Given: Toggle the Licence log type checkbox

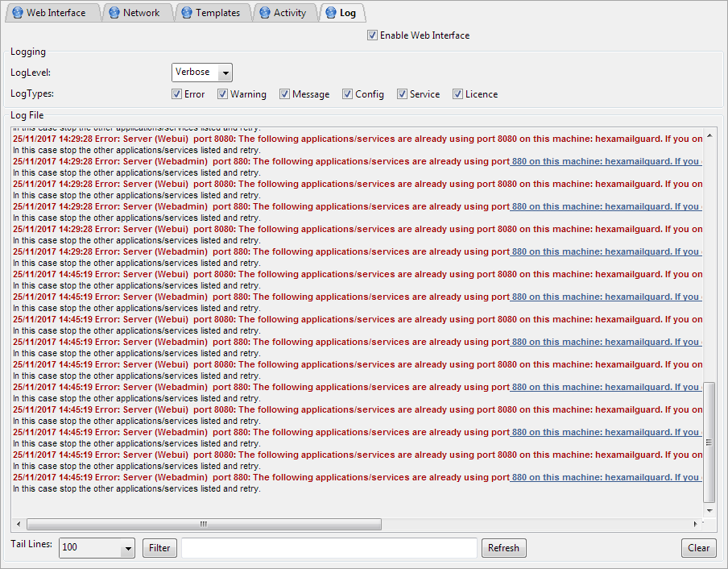Looking at the screenshot, I should pos(457,94).
